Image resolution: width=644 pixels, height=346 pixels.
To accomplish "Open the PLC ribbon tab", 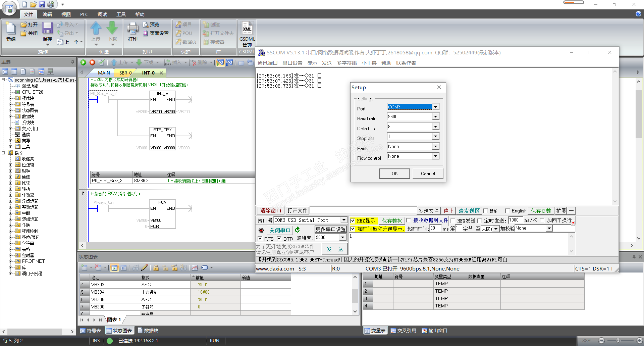I will tap(84, 14).
